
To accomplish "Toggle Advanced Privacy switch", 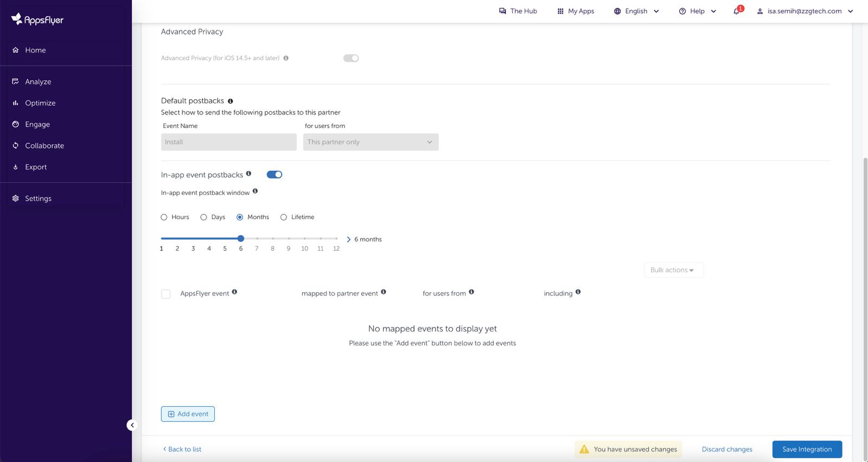I will coord(351,58).
